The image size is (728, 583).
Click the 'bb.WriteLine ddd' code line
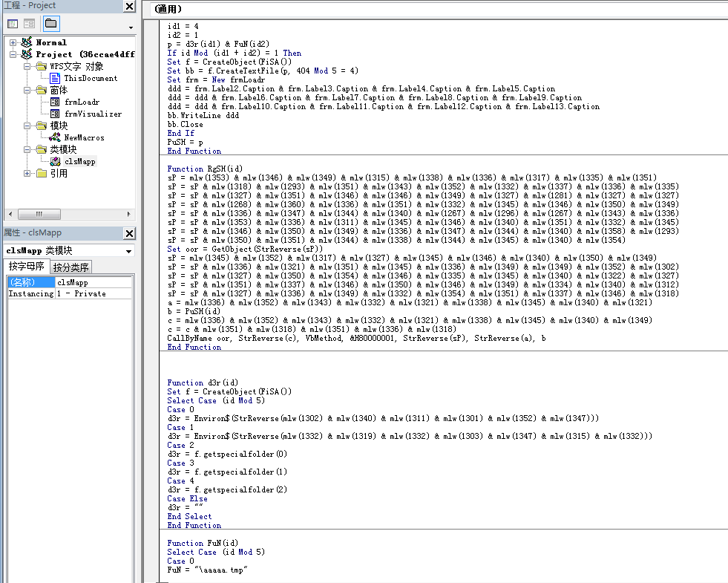(203, 115)
